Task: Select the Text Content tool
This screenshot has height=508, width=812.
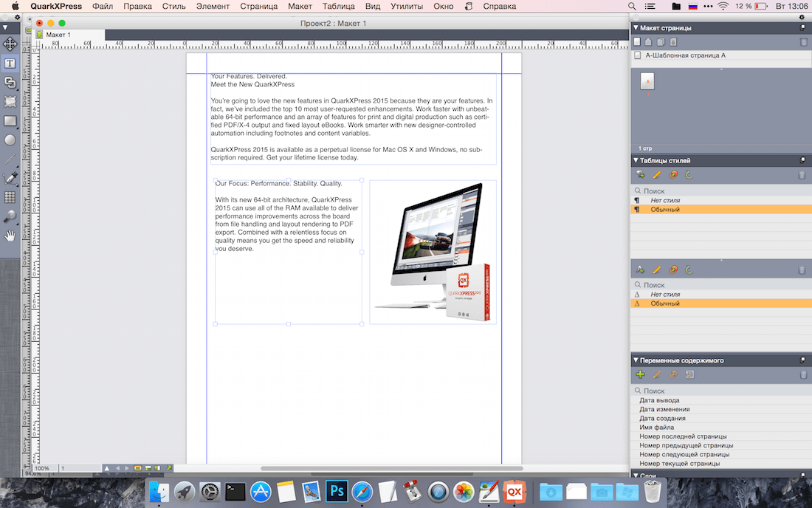Action: 10,63
